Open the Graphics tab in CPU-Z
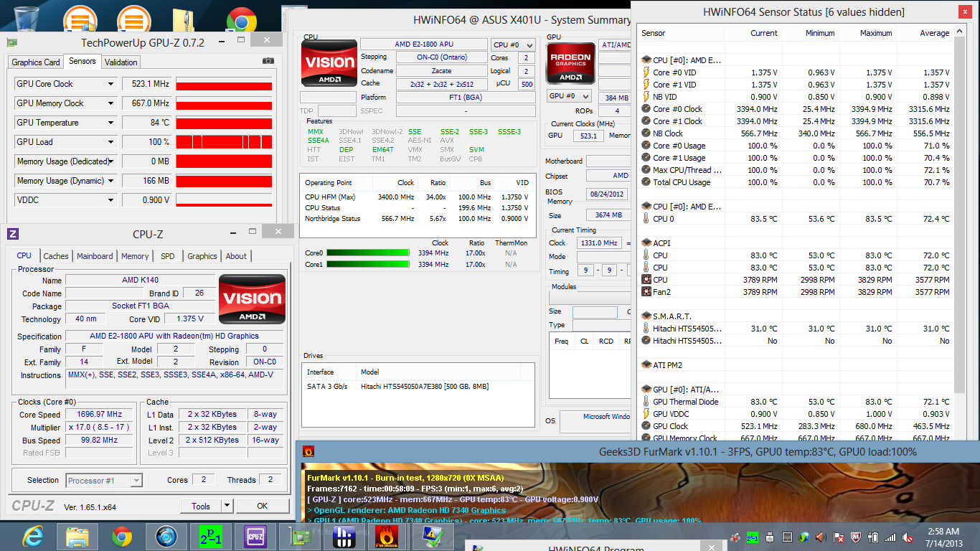980x551 pixels. tap(202, 256)
